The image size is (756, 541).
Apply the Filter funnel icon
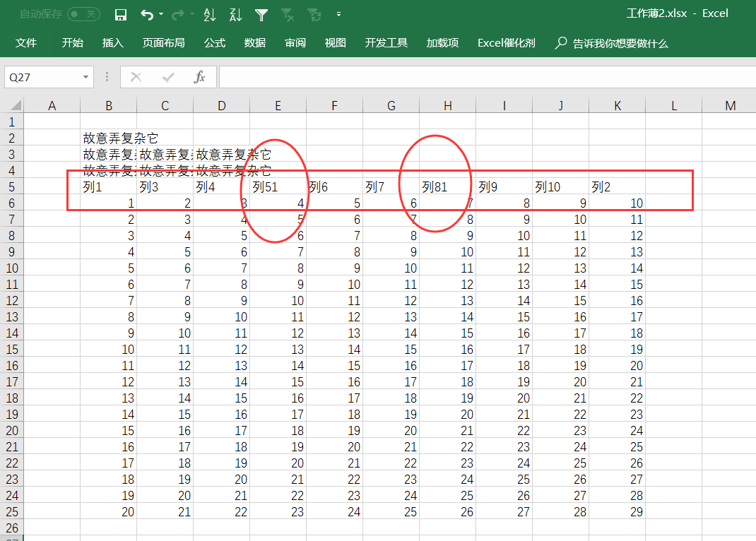click(x=261, y=16)
